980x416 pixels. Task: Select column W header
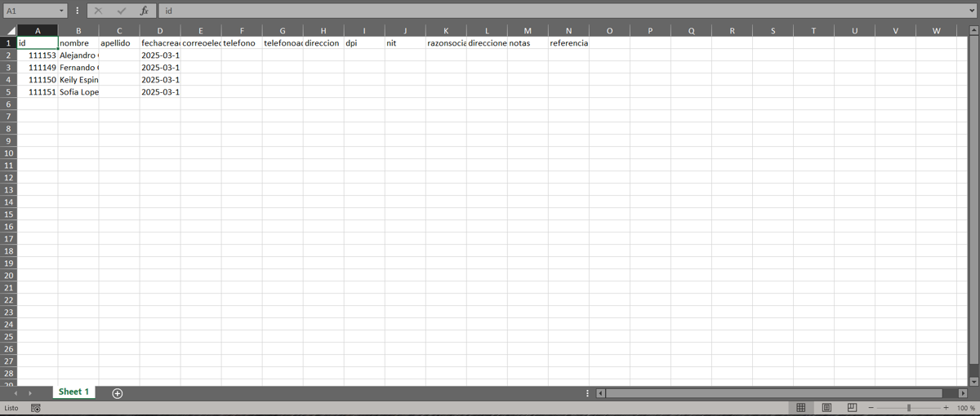936,31
